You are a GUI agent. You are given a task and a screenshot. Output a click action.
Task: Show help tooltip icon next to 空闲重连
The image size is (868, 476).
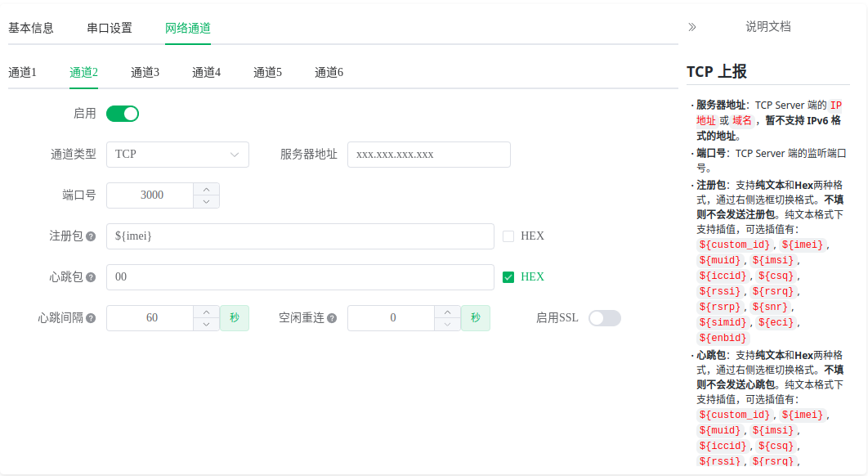click(x=332, y=318)
